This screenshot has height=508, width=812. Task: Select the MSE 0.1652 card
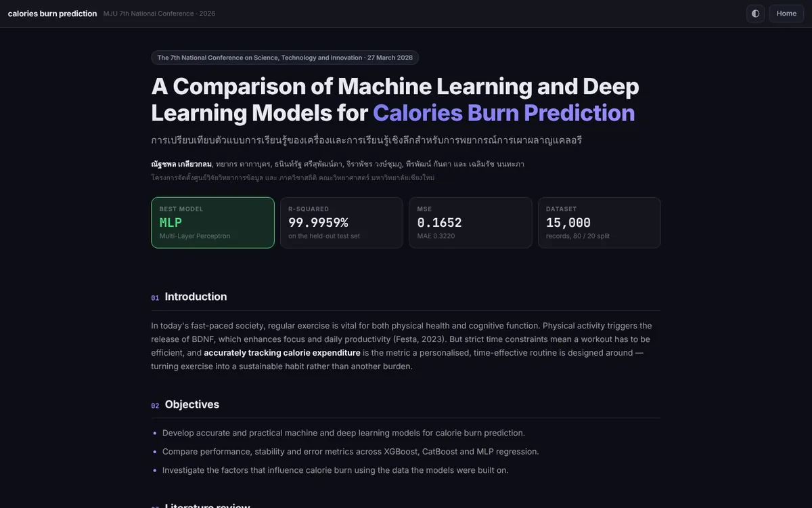470,223
